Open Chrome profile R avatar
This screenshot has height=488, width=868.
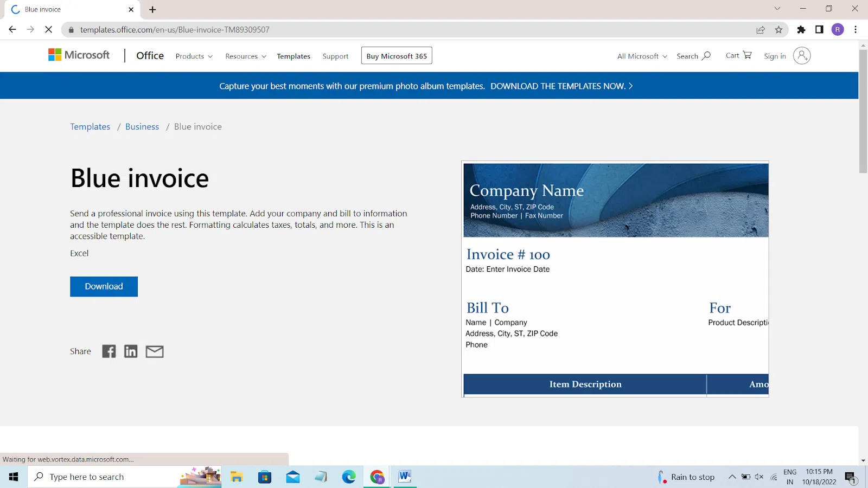tap(838, 30)
